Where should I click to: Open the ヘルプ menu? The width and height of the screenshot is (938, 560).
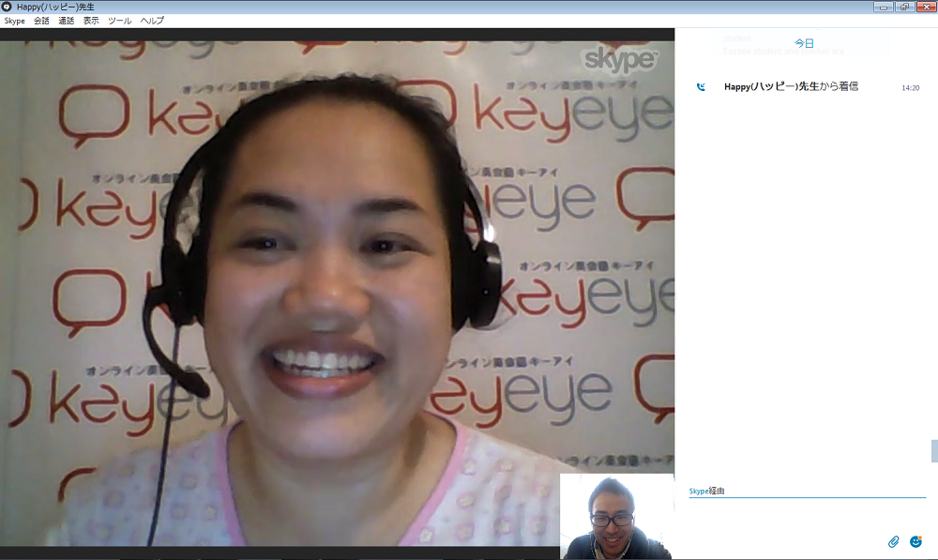152,21
